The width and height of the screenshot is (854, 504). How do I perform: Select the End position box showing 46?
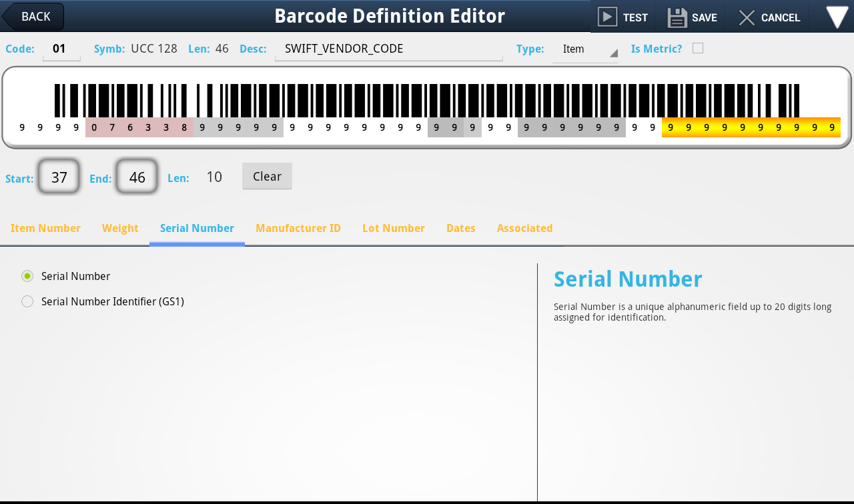coord(137,177)
